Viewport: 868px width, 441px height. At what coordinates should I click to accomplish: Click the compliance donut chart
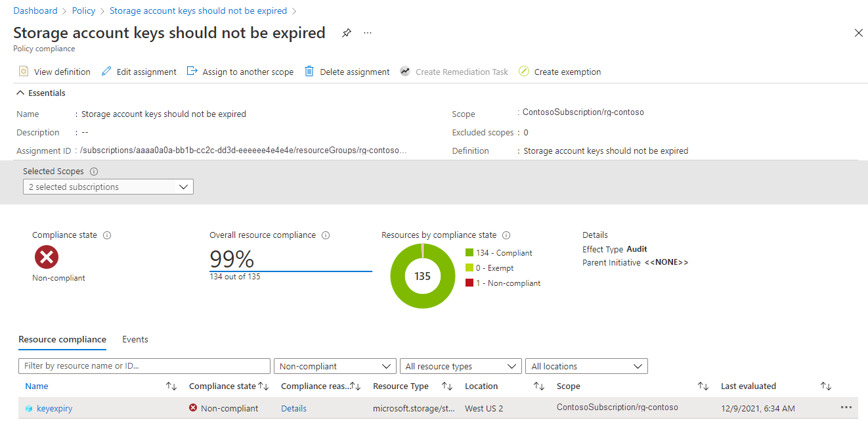(x=422, y=276)
